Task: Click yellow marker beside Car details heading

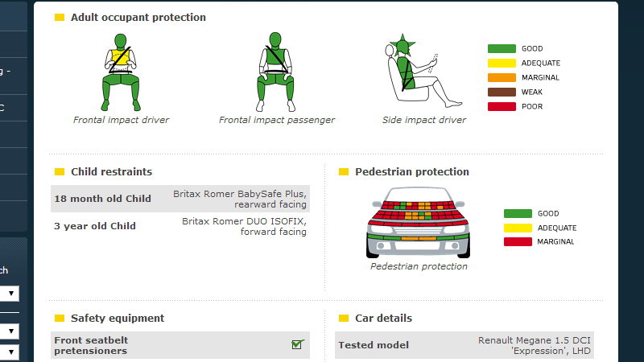Action: [344, 318]
